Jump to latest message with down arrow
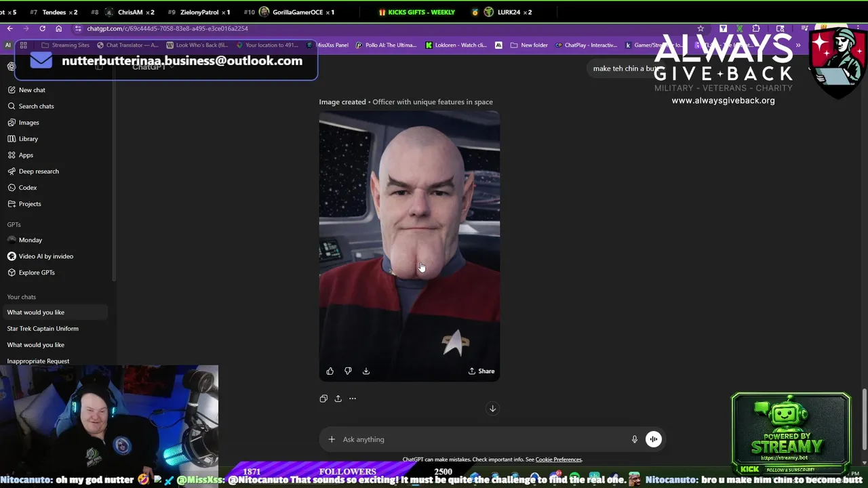868x488 pixels. pyautogui.click(x=493, y=409)
